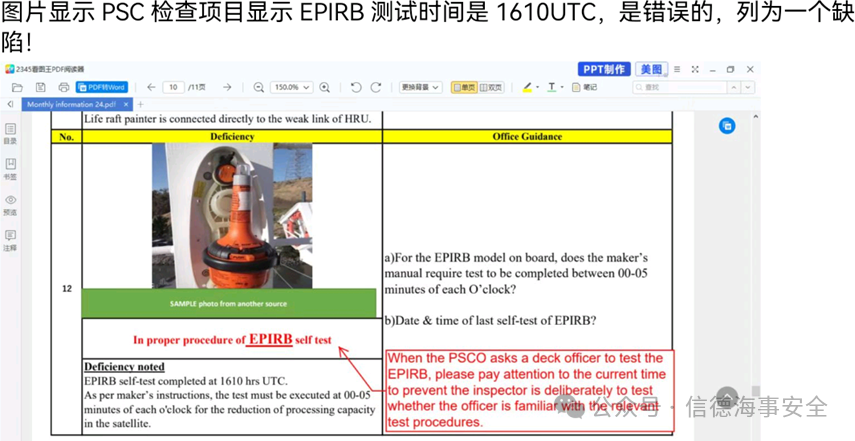855x441 pixels.
Task: Close the Monthly information 24.pdf tab
Action: 126,104
